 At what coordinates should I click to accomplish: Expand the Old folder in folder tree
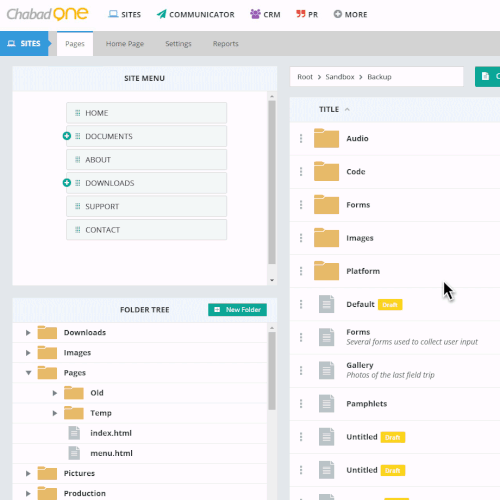click(55, 393)
